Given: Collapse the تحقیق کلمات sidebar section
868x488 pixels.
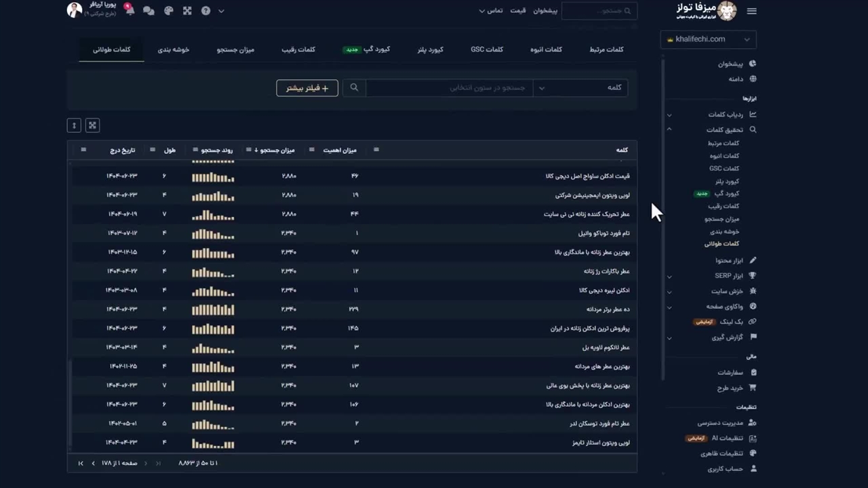Looking at the screenshot, I should point(669,129).
